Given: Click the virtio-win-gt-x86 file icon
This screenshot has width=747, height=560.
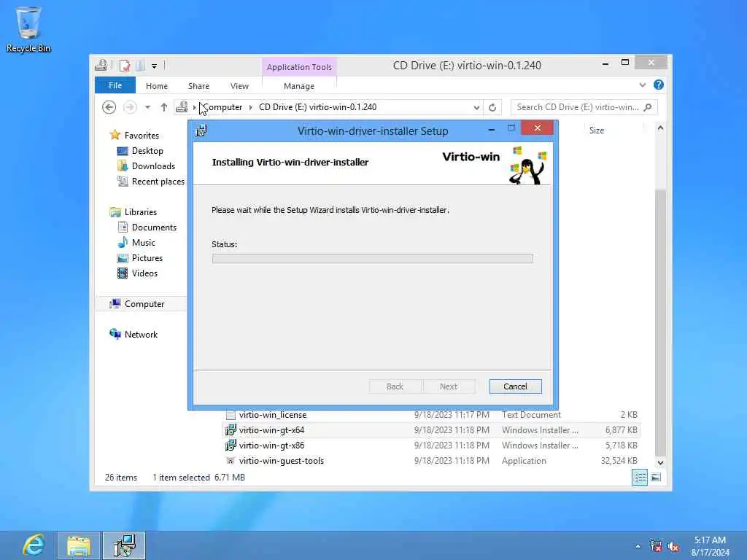Looking at the screenshot, I should tap(231, 446).
